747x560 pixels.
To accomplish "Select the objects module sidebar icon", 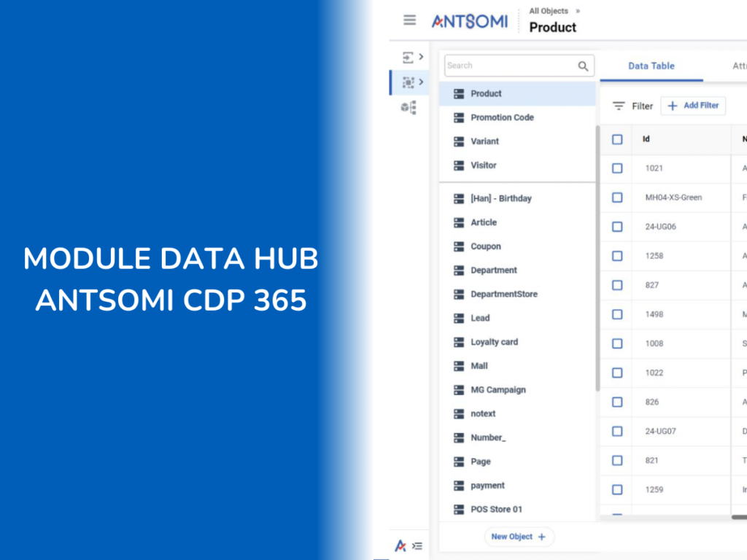I will click(x=408, y=82).
